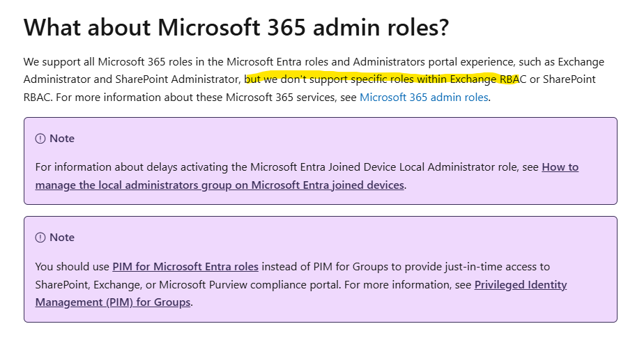Click the info icon beside second Note

click(x=40, y=238)
